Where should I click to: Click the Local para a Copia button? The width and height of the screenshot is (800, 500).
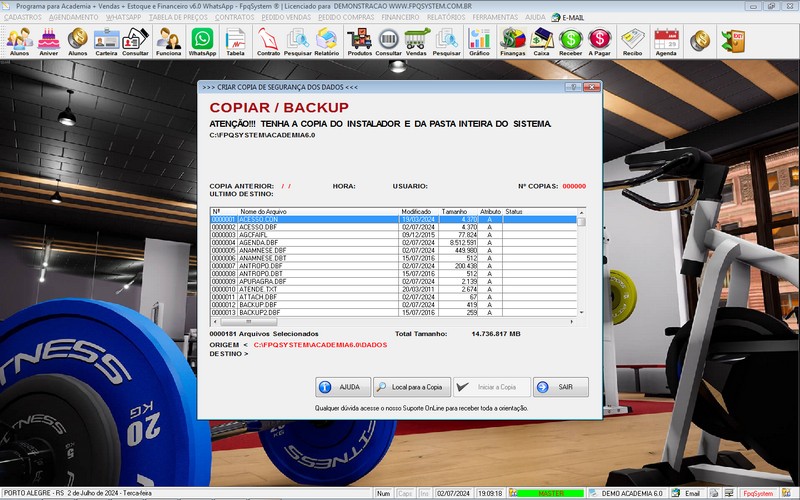click(412, 387)
